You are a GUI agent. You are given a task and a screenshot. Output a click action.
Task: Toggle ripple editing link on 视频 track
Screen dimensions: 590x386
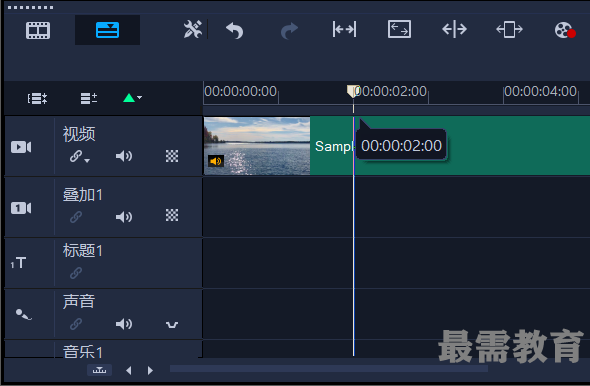pyautogui.click(x=76, y=156)
